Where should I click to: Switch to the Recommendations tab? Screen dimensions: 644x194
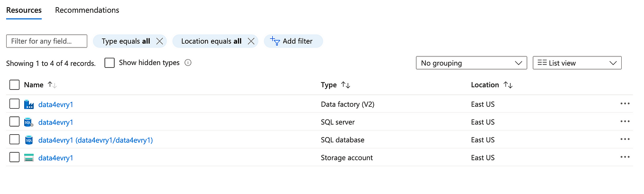coord(87,10)
